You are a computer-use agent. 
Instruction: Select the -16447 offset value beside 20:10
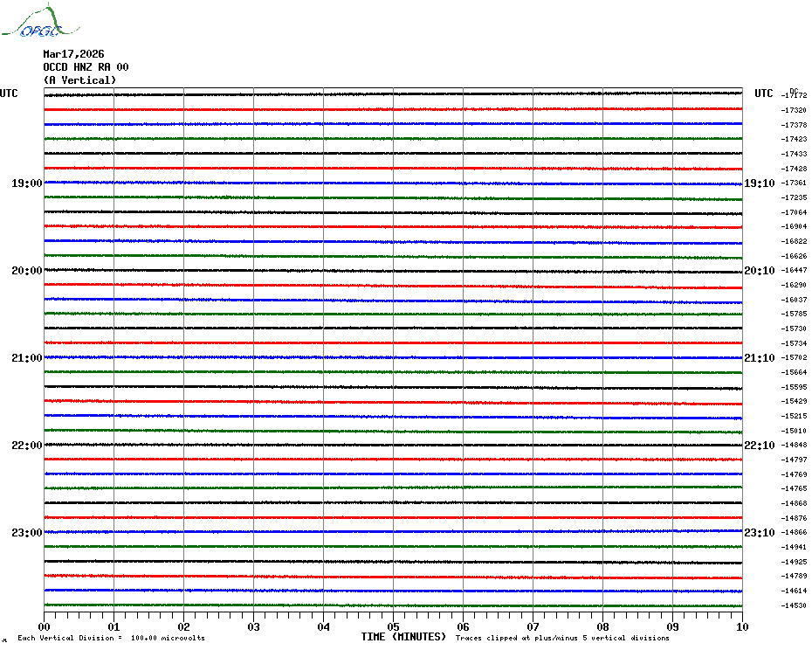coord(795,271)
